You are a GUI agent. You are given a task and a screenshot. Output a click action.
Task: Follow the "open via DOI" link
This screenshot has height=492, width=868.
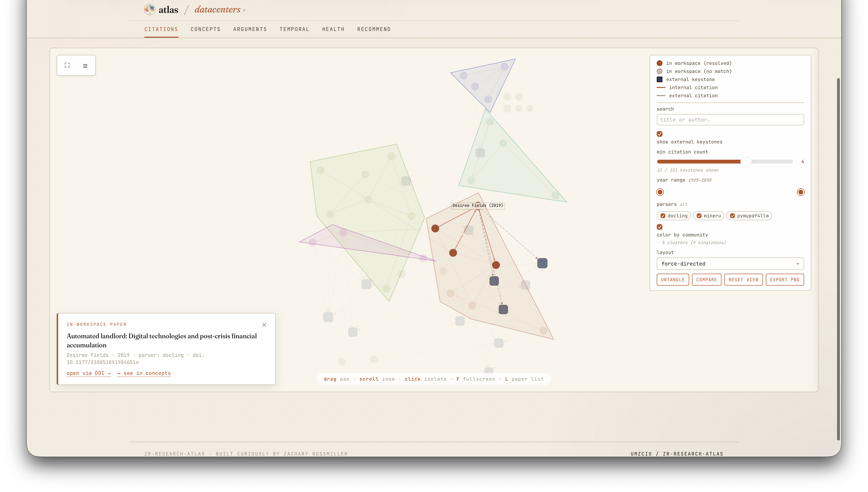click(88, 373)
